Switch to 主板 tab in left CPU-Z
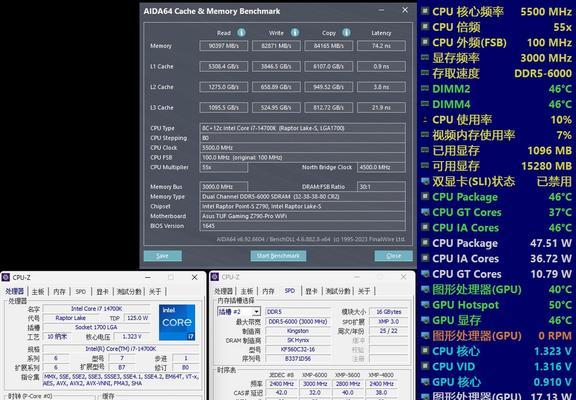 click(x=38, y=292)
